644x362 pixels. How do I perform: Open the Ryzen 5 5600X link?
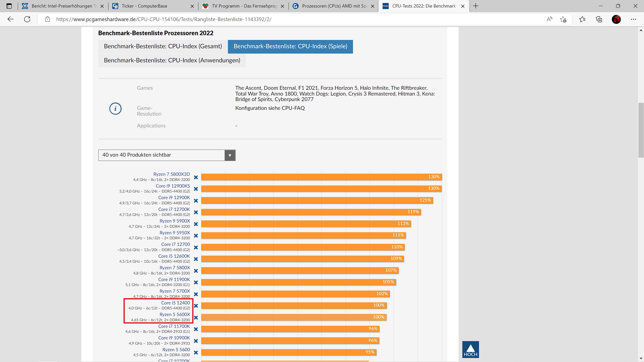click(175, 314)
